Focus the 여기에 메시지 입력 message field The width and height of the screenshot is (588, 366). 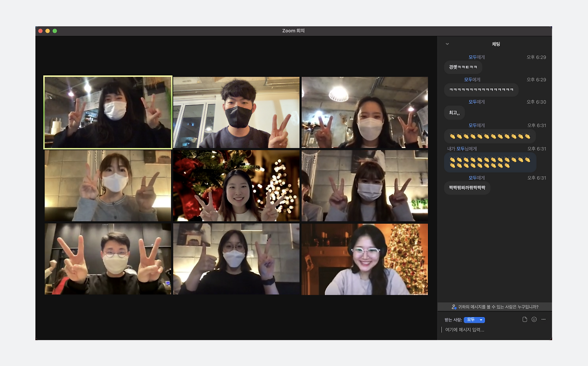494,330
